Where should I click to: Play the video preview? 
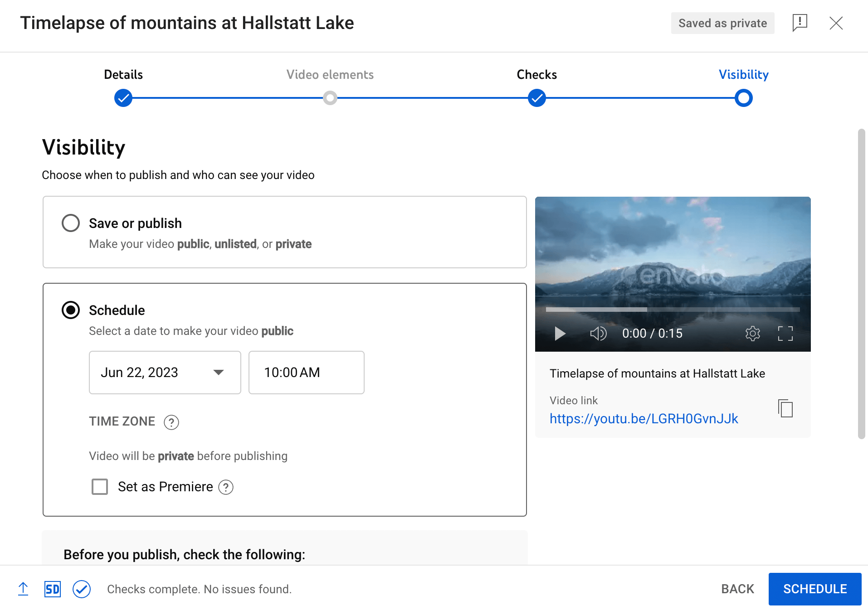560,334
